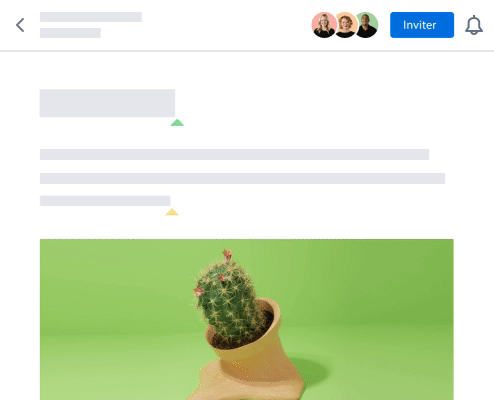The height and width of the screenshot is (400, 494).
Task: Click the second, longest paragraph line placeholder
Action: tap(242, 178)
